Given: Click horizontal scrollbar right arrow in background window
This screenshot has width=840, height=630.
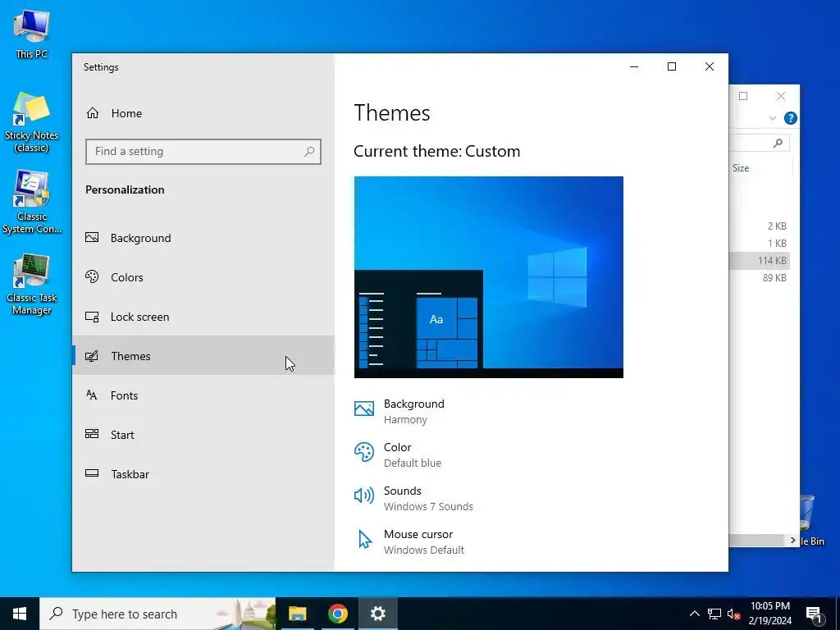Looking at the screenshot, I should (793, 541).
